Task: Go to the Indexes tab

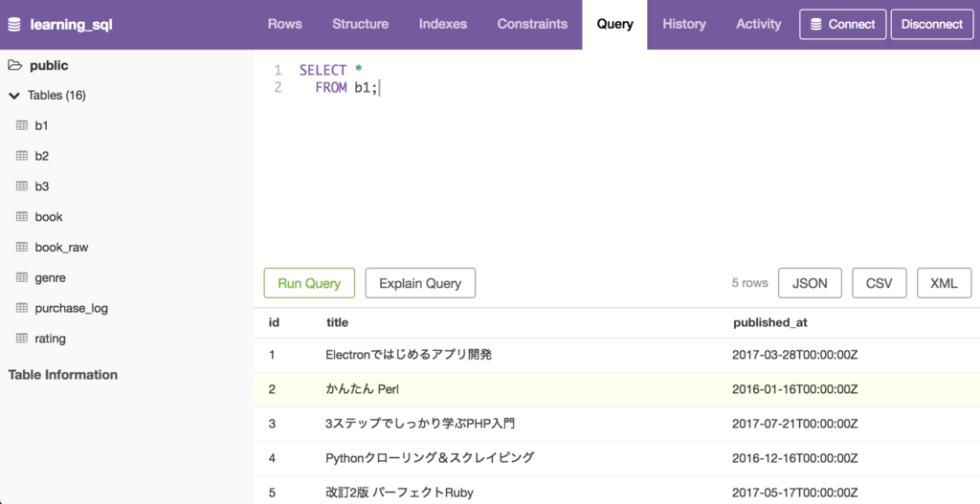Action: [x=442, y=24]
